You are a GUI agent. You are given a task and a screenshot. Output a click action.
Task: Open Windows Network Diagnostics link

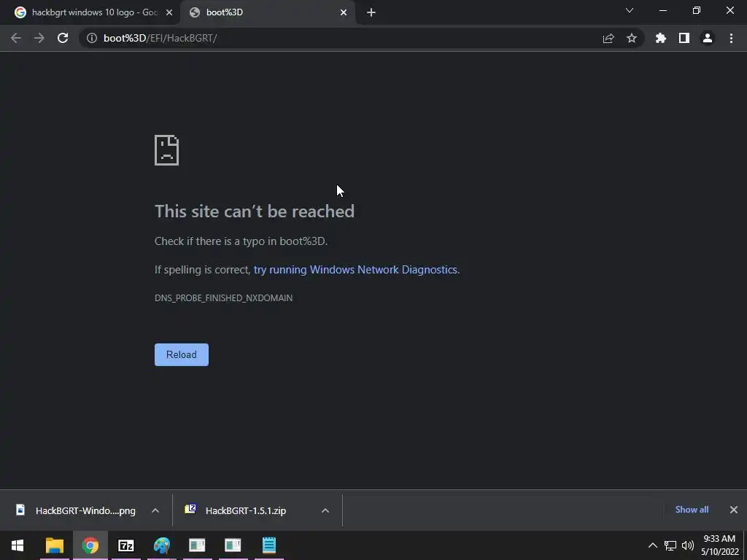click(355, 270)
